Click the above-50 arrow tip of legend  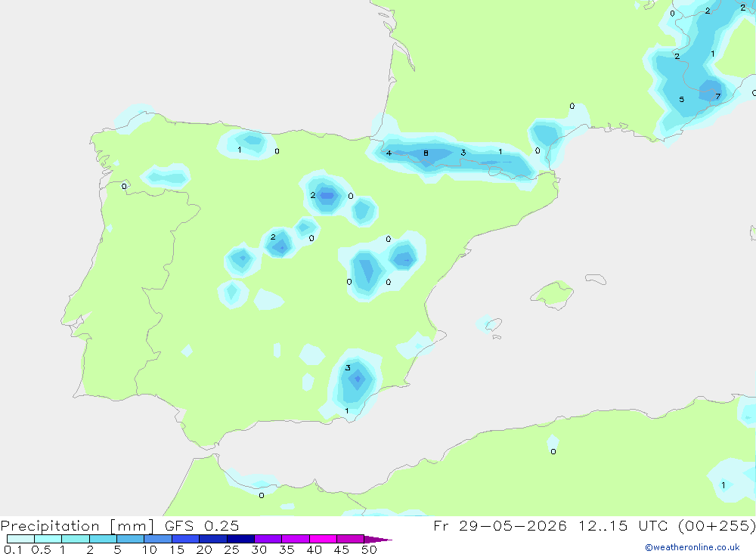point(379,540)
